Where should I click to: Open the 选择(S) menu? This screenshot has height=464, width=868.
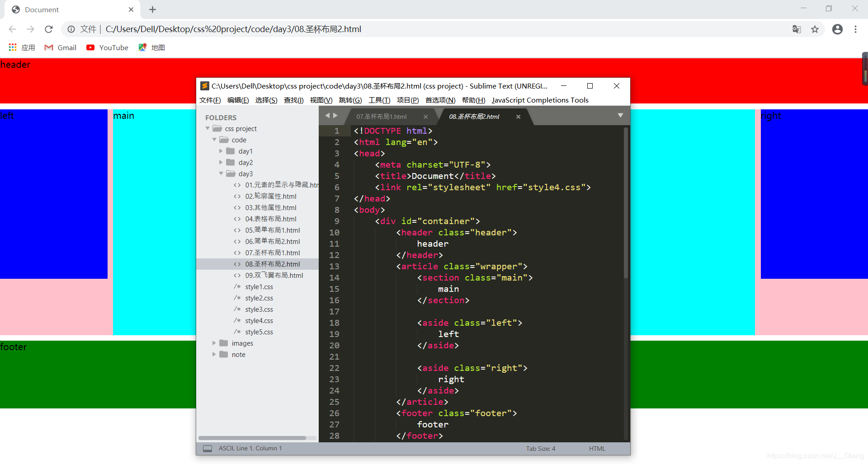(266, 100)
